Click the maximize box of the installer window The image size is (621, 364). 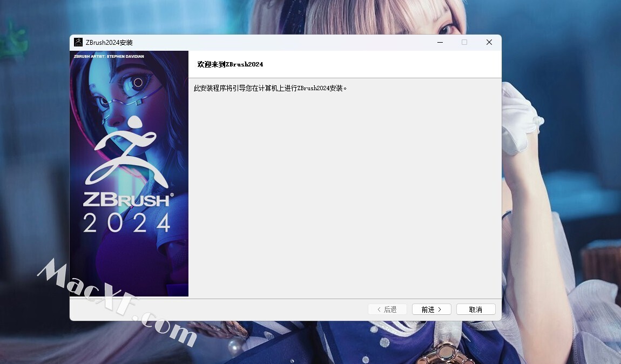(x=464, y=42)
